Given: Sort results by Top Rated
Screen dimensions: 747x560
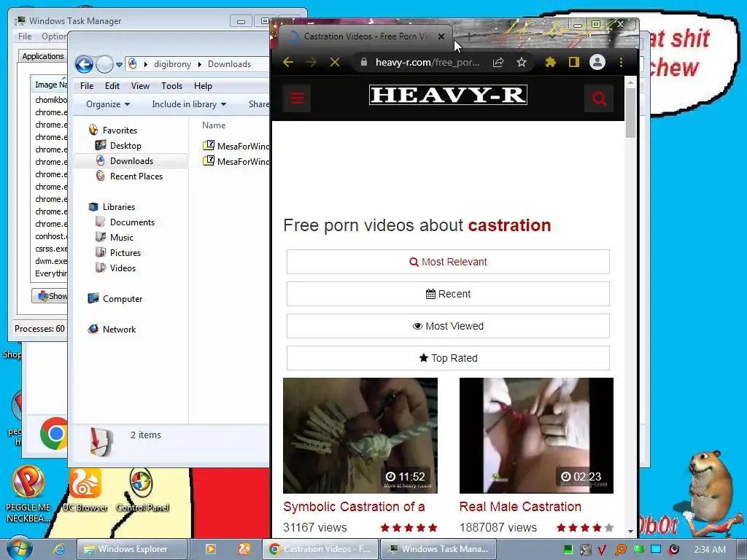Looking at the screenshot, I should pos(448,358).
